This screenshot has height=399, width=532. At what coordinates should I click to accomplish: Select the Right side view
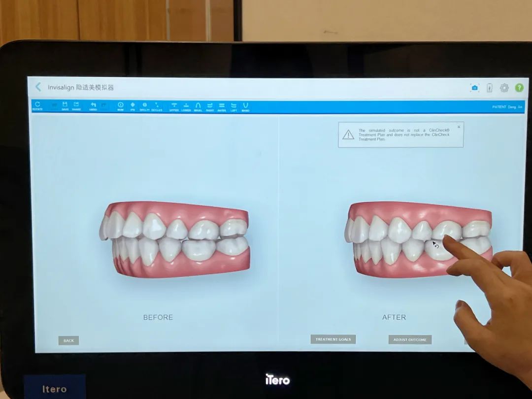coord(210,107)
